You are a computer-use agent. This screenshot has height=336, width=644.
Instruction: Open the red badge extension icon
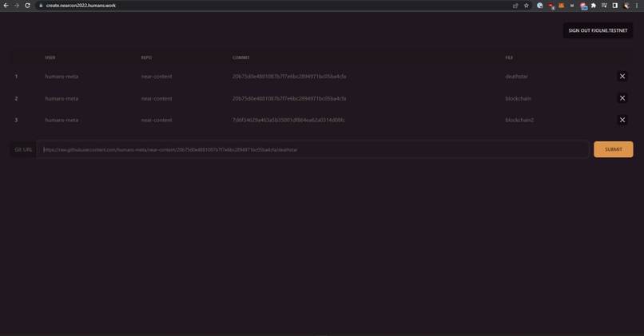[x=551, y=6]
